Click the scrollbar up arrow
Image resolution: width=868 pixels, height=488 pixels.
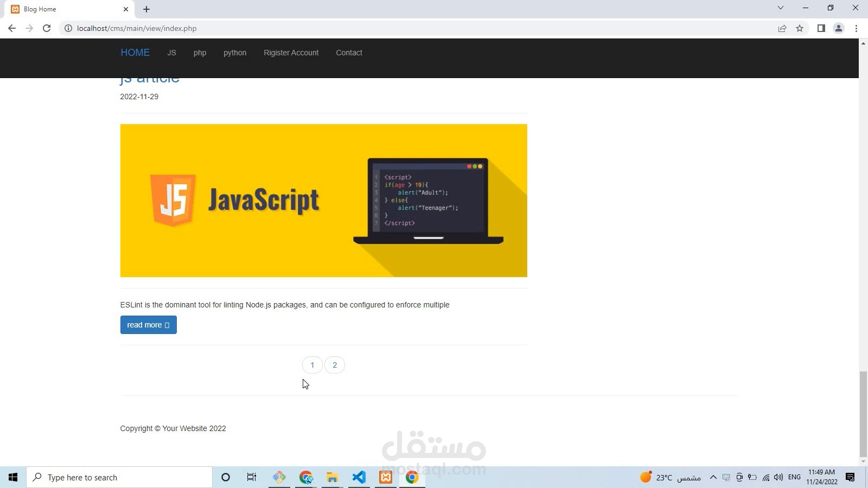pos(863,43)
